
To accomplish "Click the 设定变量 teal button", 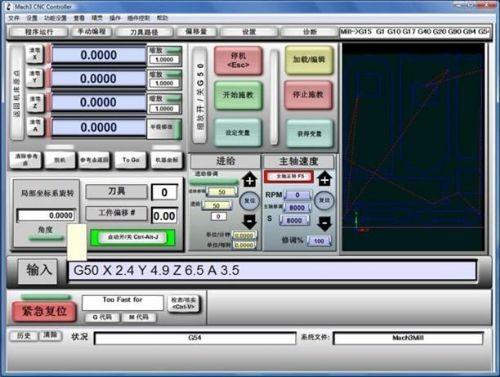I will tap(237, 133).
